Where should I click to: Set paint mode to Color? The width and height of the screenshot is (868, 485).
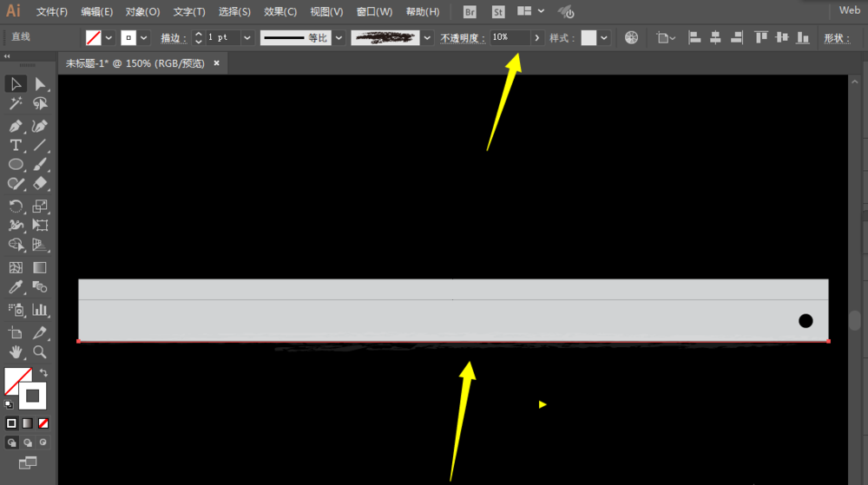click(11, 423)
